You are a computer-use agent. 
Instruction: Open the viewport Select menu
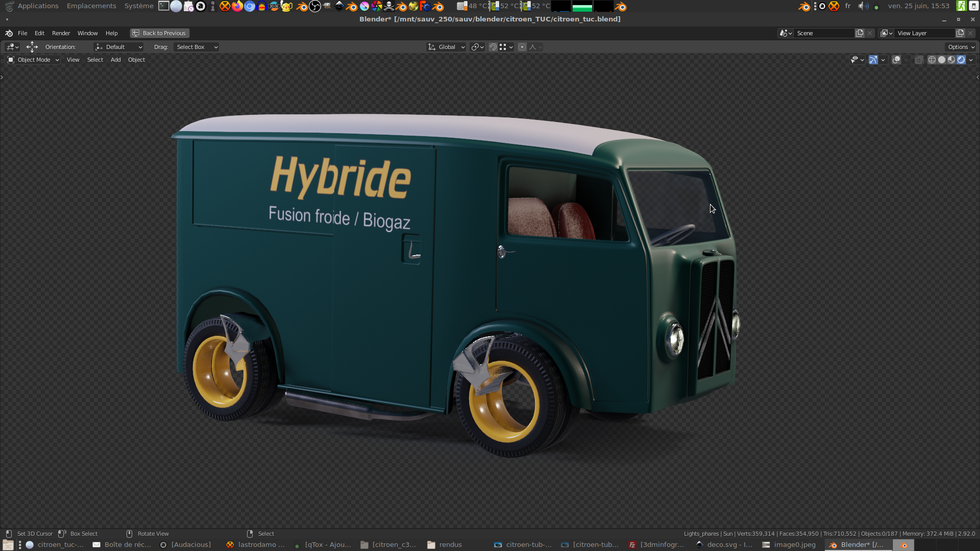(95, 60)
